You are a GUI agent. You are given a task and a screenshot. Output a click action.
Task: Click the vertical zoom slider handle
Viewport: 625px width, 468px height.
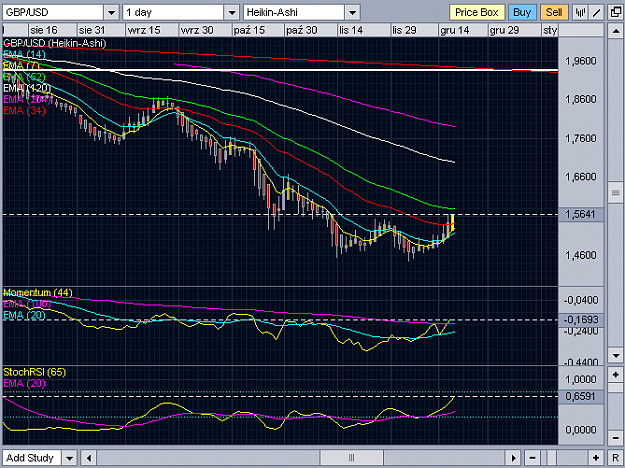coord(615,388)
